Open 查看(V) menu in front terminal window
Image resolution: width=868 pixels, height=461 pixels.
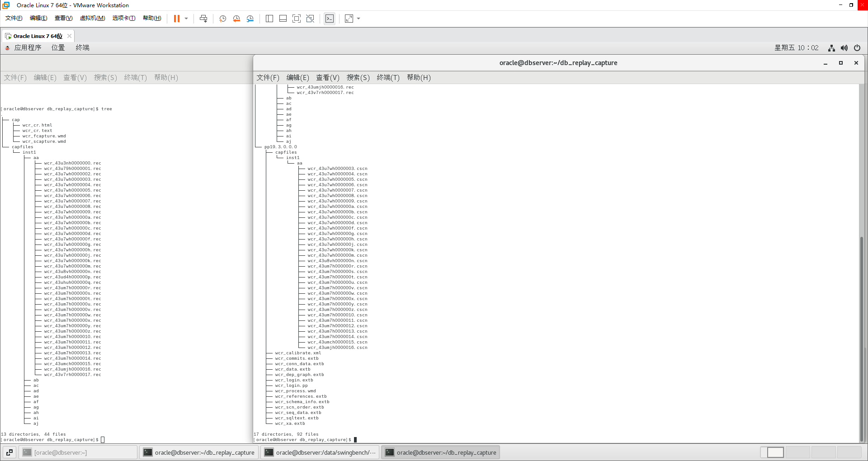tap(327, 77)
